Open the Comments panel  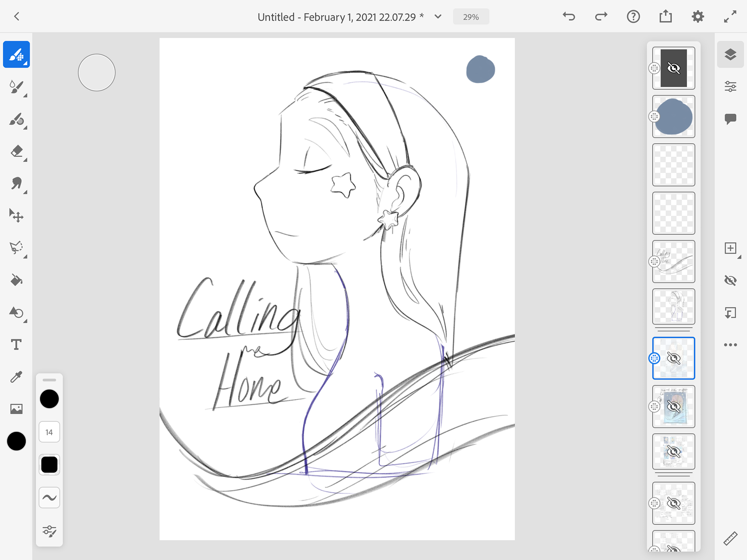[730, 119]
